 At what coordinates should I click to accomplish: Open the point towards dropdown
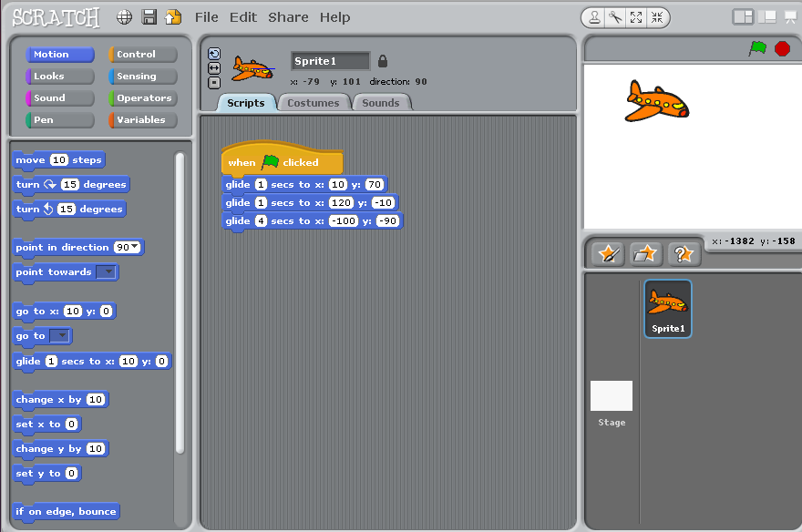tap(107, 271)
